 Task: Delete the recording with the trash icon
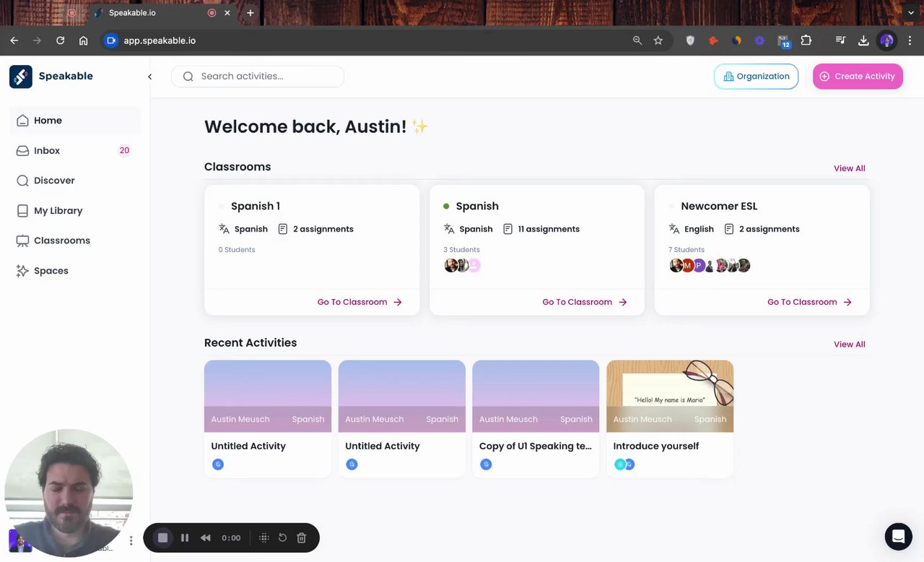click(x=302, y=537)
